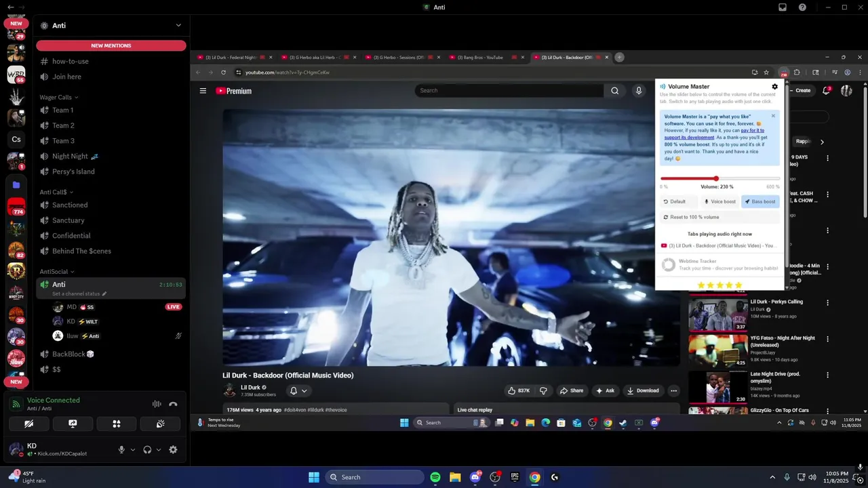Image resolution: width=868 pixels, height=488 pixels.
Task: Open microphone input options chevron
Action: pos(132,449)
